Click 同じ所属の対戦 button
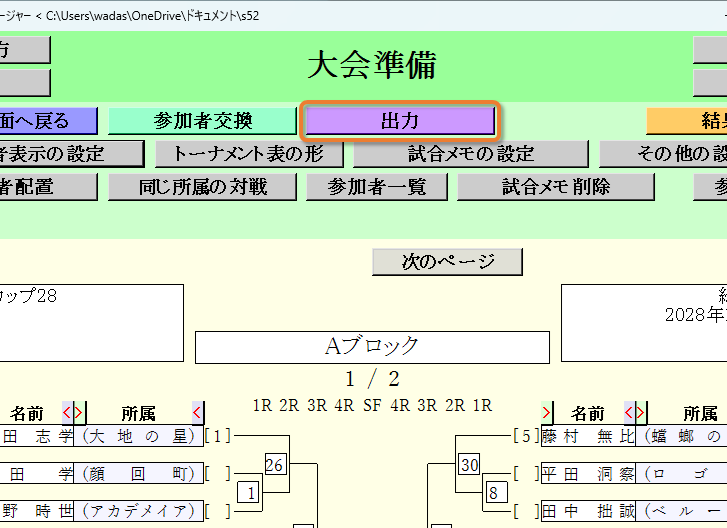Viewport: 727px width, 528px height. tap(202, 187)
